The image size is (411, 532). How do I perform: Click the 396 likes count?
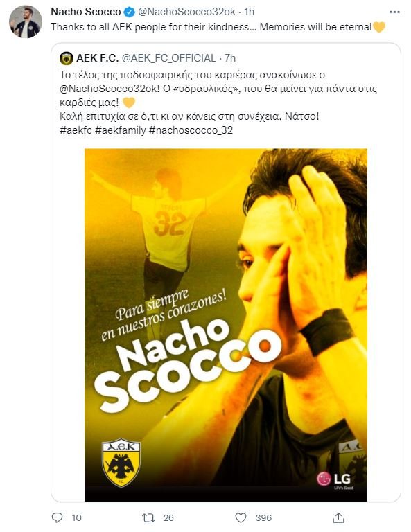[x=263, y=517]
